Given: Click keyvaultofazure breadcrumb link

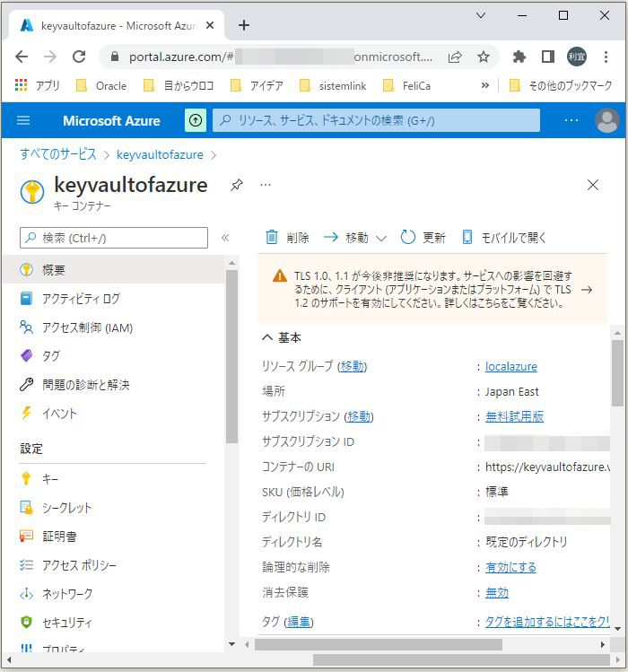Looking at the screenshot, I should [160, 154].
